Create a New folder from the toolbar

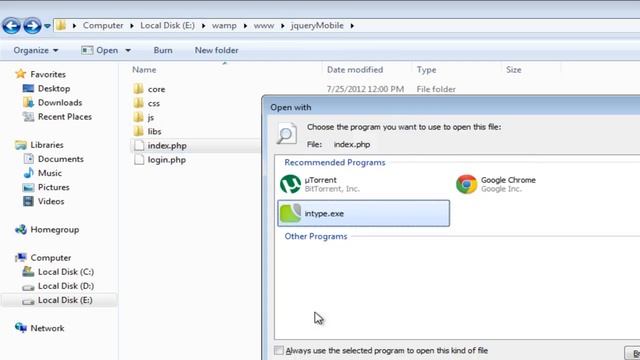pyautogui.click(x=216, y=50)
